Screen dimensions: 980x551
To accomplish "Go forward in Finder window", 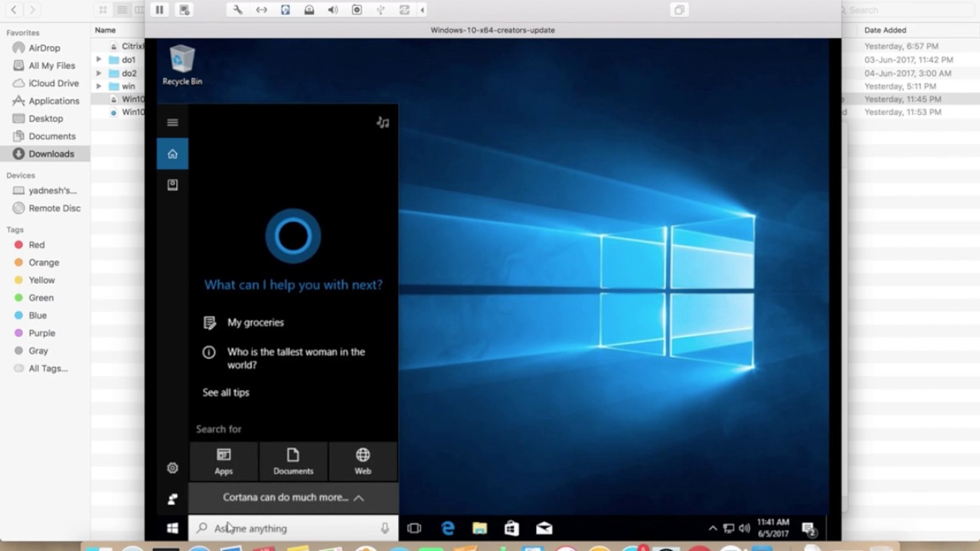I will point(33,10).
